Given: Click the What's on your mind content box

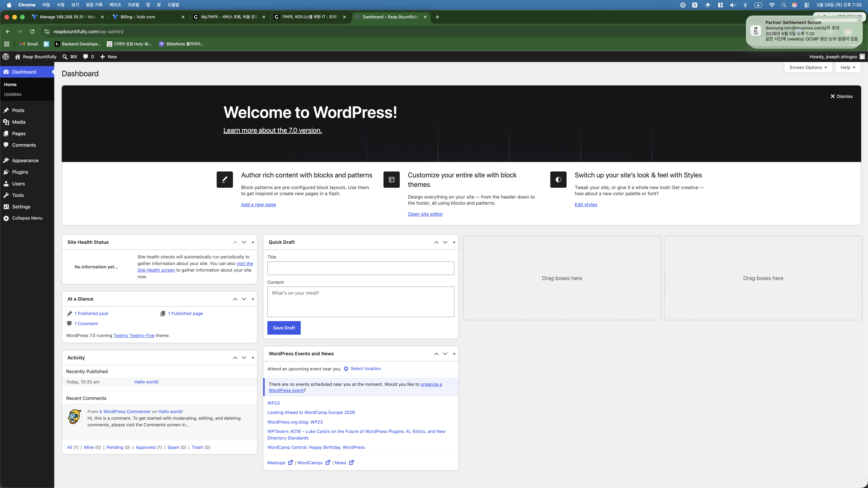Looking at the screenshot, I should (x=361, y=301).
